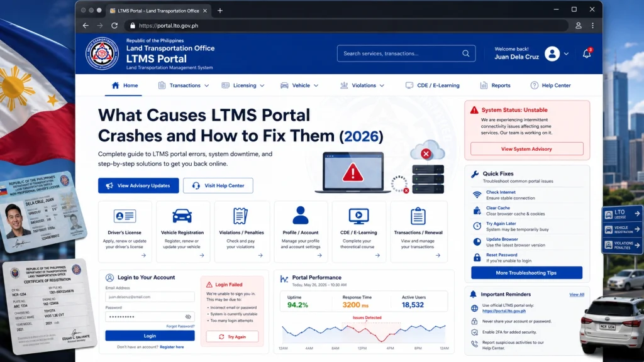
Task: Reload the page with the refresh icon
Action: [x=114, y=25]
